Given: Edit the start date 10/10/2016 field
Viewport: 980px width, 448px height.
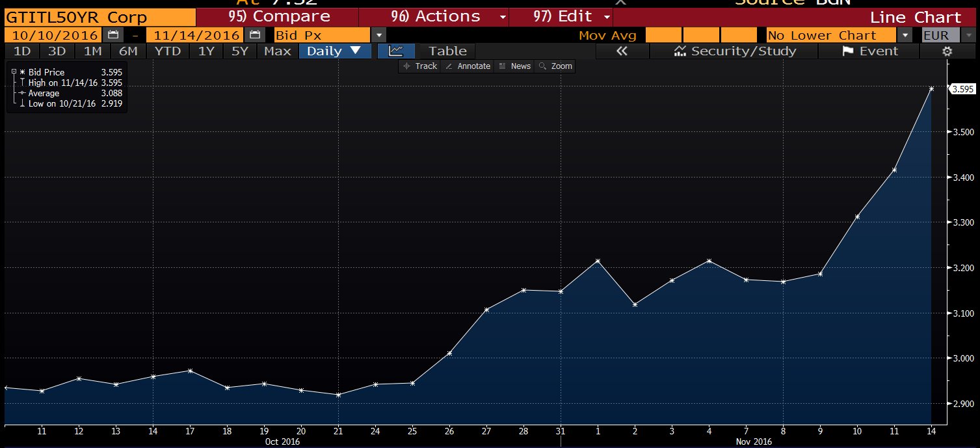Looking at the screenshot, I should pos(52,35).
